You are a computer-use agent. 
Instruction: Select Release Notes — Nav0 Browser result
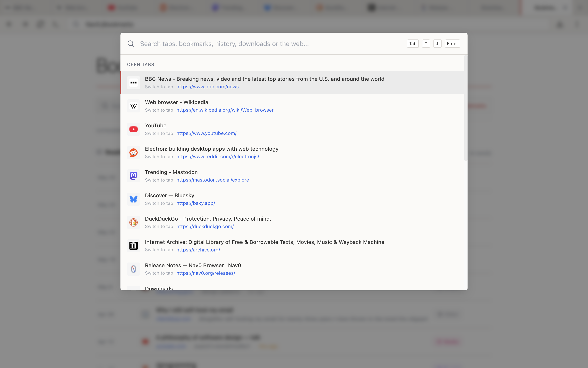tap(292, 269)
